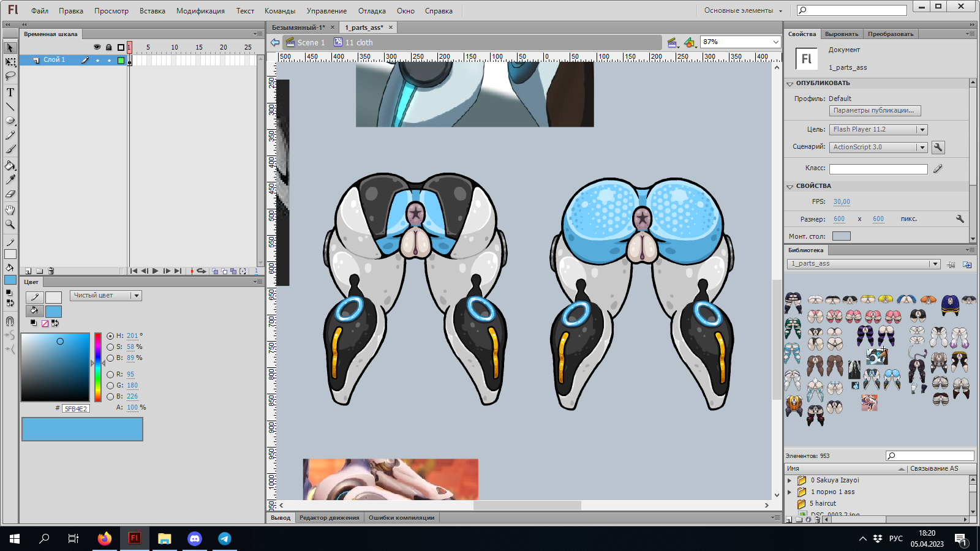This screenshot has width=980, height=551.
Task: Open the Flash Player 11.2 target dropdown
Action: [922, 129]
